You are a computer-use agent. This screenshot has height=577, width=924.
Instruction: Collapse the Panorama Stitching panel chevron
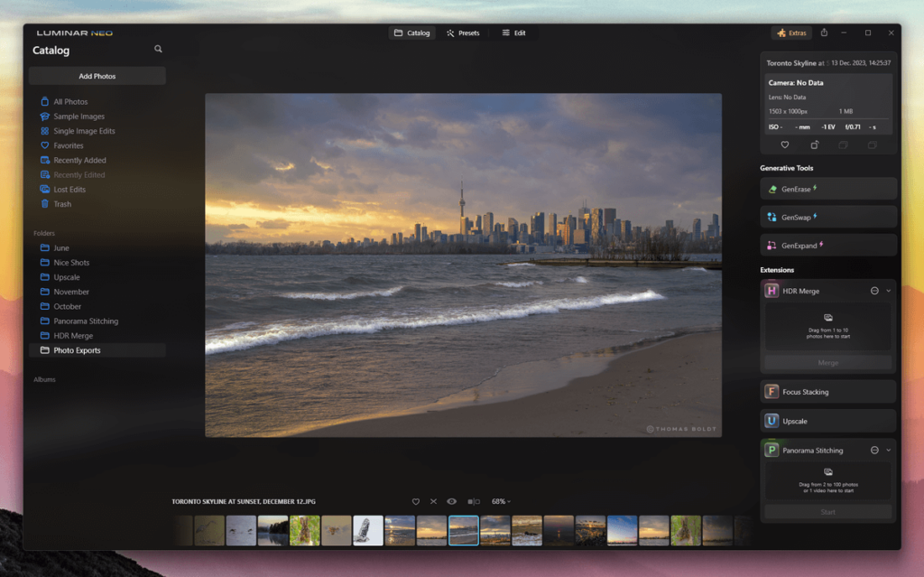[889, 450]
